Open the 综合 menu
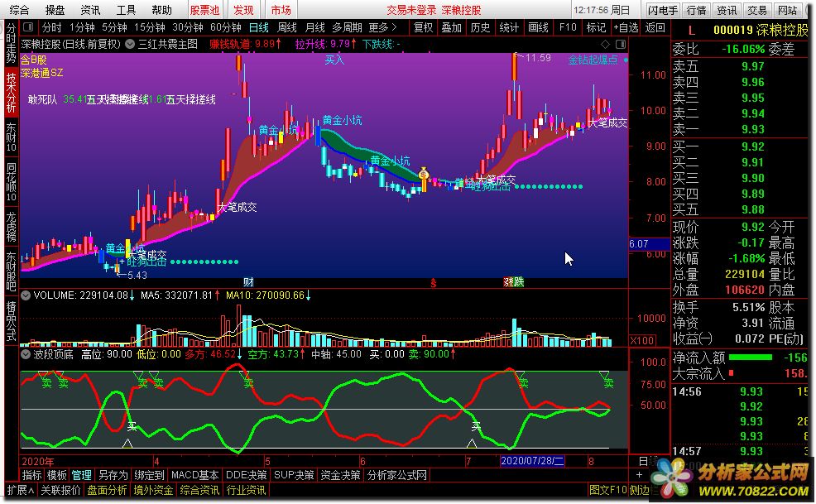 coord(20,10)
